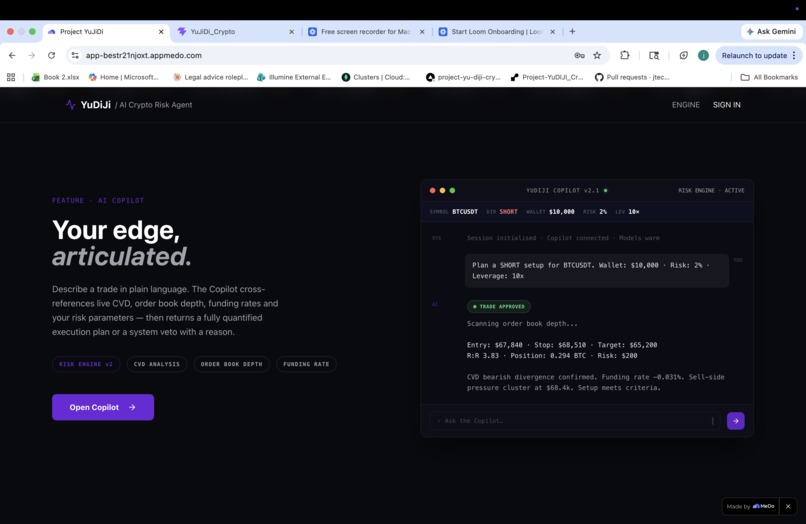Click the red dot in Copilot window

[432, 190]
